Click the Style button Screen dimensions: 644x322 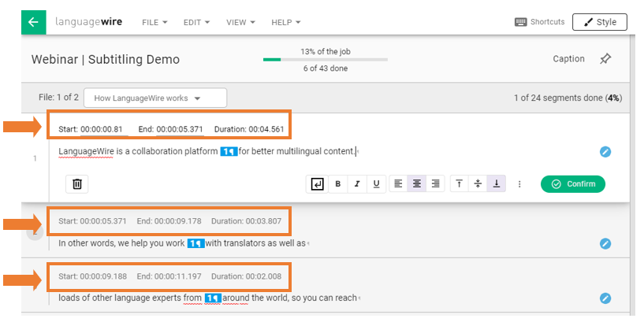point(599,22)
